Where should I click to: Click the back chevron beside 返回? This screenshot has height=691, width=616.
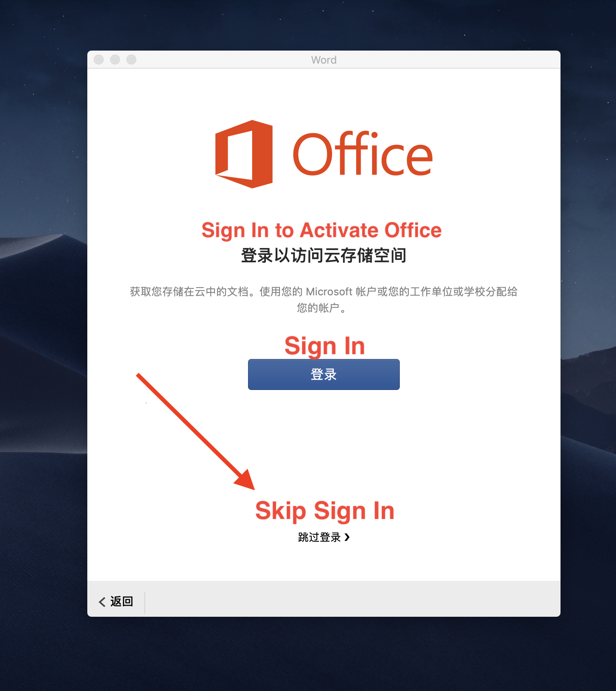[x=102, y=602]
